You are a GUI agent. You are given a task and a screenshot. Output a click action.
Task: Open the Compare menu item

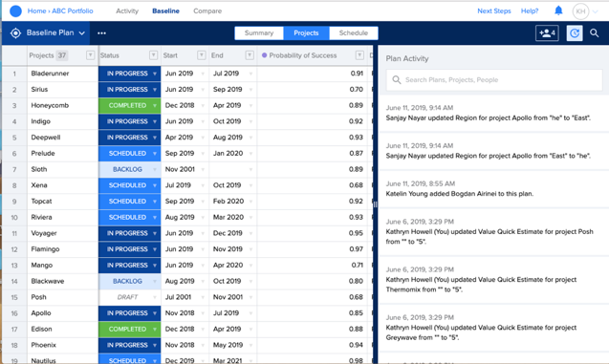tap(207, 11)
